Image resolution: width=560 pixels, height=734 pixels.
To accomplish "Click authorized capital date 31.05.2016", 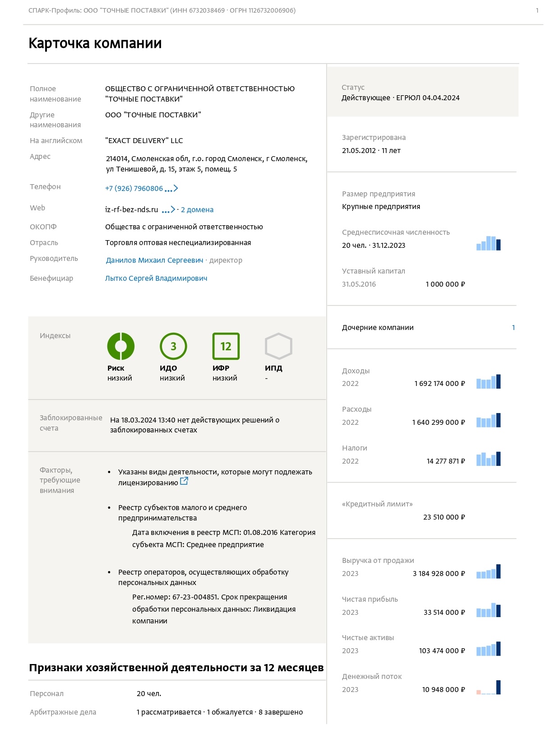I will (359, 284).
